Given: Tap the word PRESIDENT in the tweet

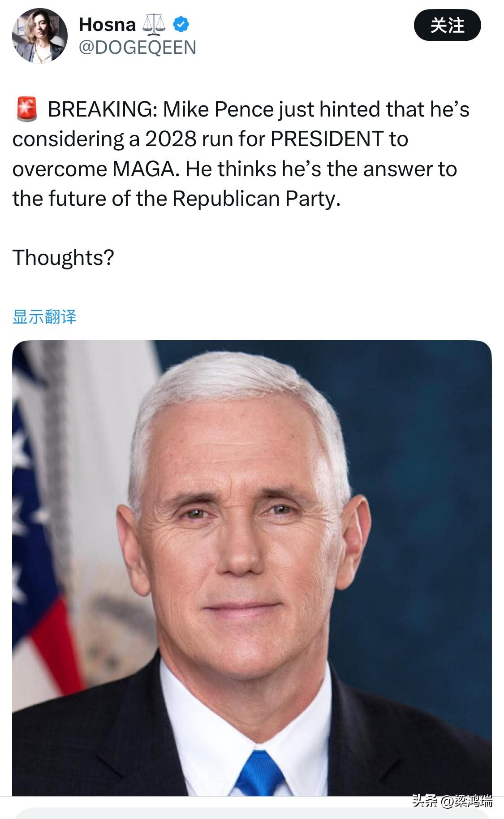Looking at the screenshot, I should [327, 139].
